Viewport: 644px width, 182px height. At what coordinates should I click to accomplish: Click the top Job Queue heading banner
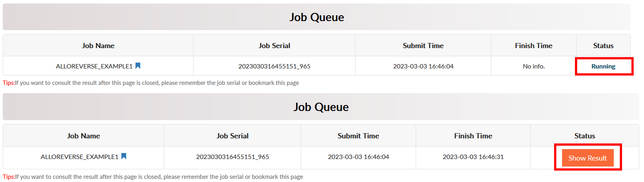317,17
